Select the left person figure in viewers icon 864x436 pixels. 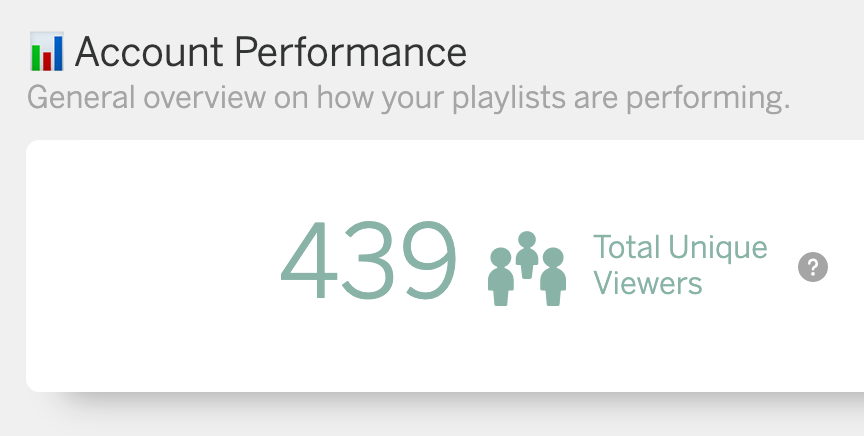point(501,277)
